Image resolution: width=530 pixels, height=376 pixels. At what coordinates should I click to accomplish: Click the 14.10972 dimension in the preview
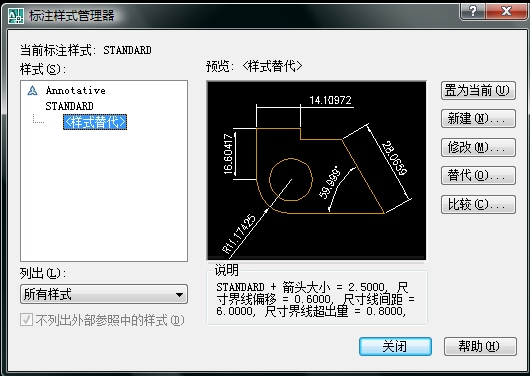pos(330,100)
